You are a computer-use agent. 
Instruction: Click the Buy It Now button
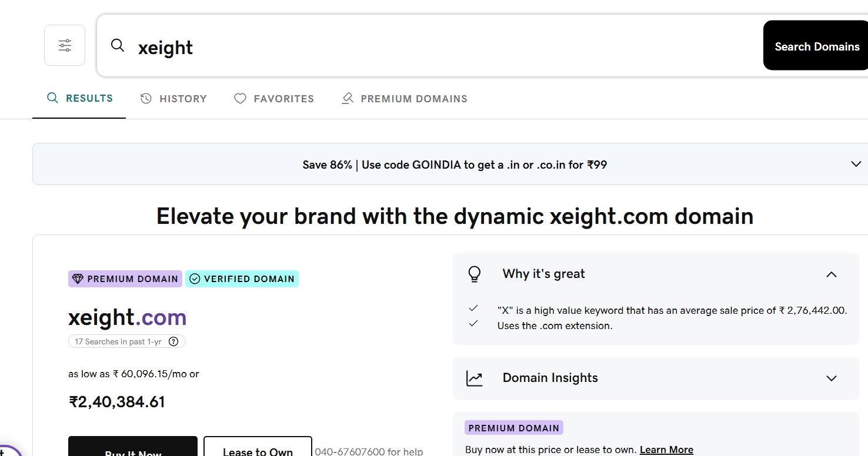(x=133, y=447)
